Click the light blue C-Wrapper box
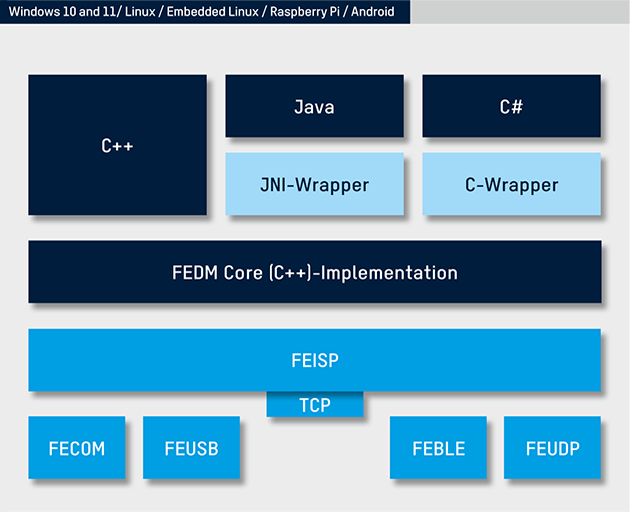Image resolution: width=630 pixels, height=512 pixels. pyautogui.click(x=511, y=184)
